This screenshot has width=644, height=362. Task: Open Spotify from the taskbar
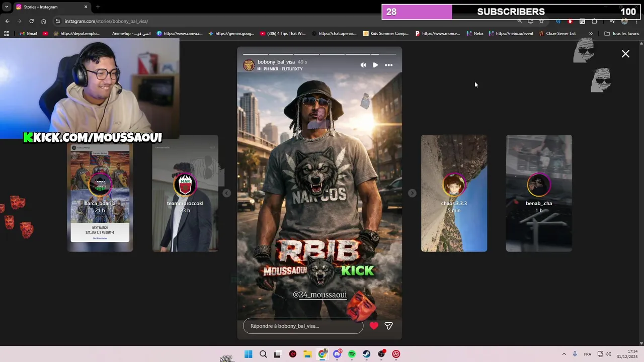click(x=352, y=354)
